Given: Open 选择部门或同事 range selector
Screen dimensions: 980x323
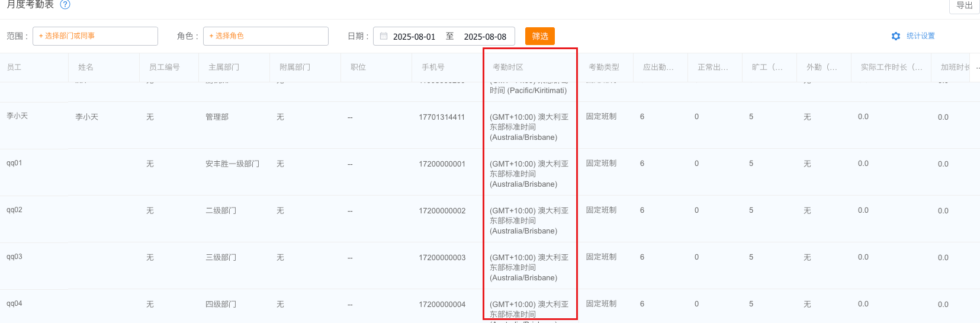Looking at the screenshot, I should pyautogui.click(x=95, y=36).
